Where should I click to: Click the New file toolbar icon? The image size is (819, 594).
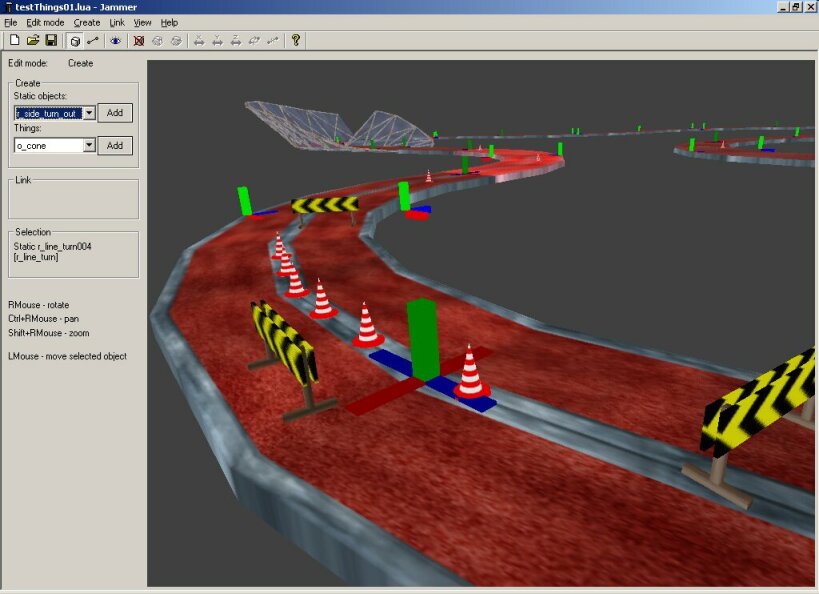(15, 41)
